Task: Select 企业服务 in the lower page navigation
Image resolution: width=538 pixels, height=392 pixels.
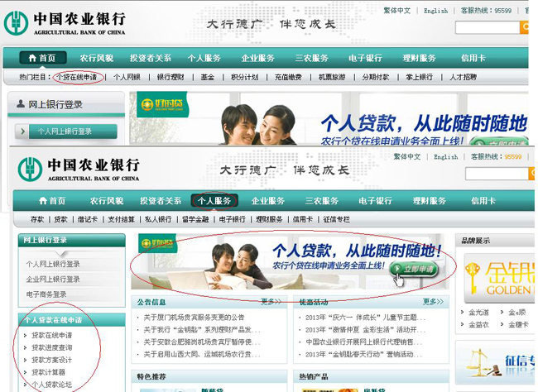Action: [267, 201]
